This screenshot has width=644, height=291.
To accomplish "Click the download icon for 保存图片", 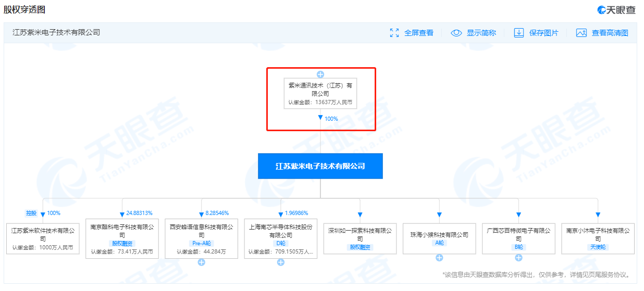I will (519, 33).
